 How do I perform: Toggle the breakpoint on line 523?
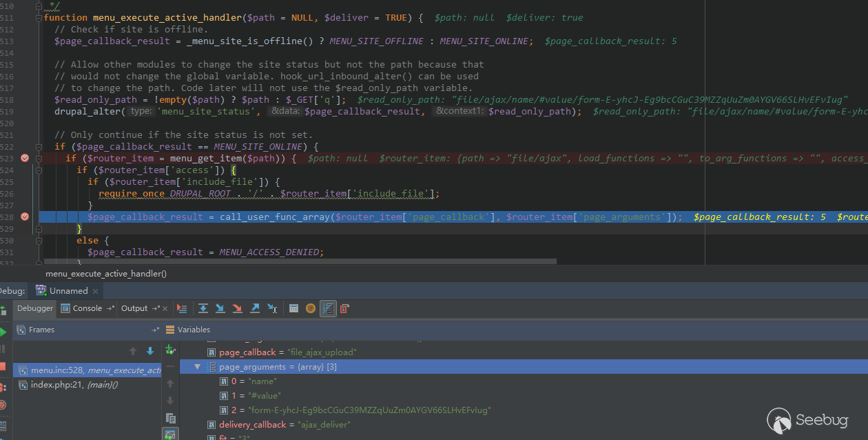(25, 158)
